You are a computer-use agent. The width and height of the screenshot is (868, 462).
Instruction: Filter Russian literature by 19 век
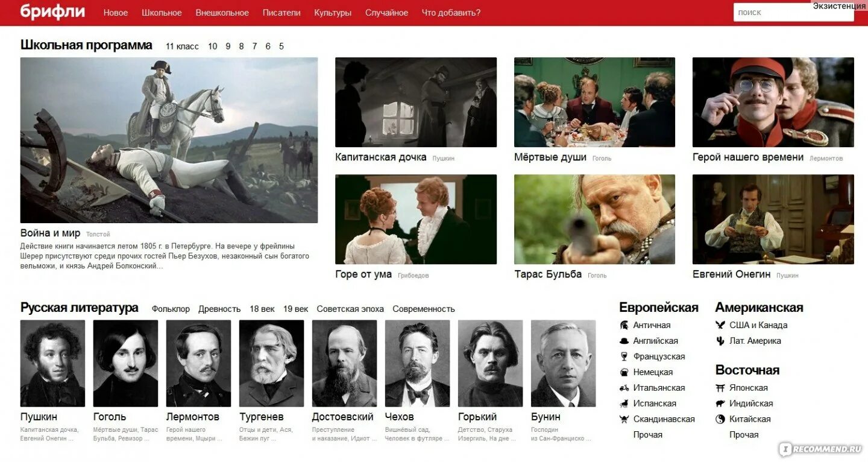pos(296,309)
